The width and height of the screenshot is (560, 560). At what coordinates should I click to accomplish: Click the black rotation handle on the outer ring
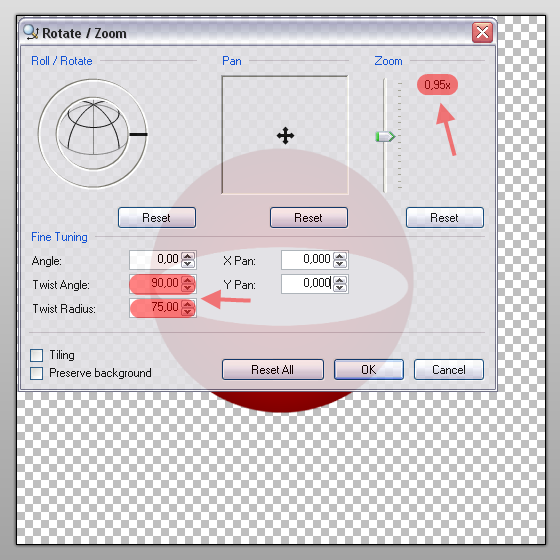pos(138,134)
